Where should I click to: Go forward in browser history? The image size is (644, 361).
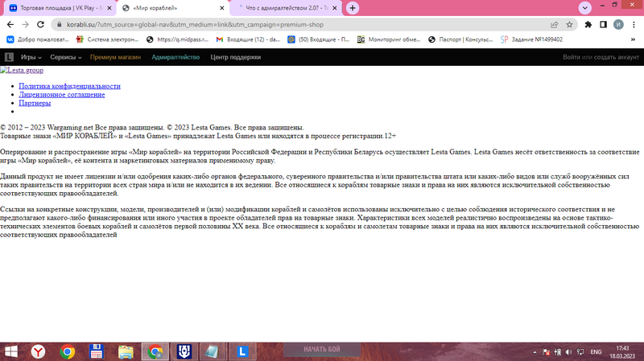[26, 25]
